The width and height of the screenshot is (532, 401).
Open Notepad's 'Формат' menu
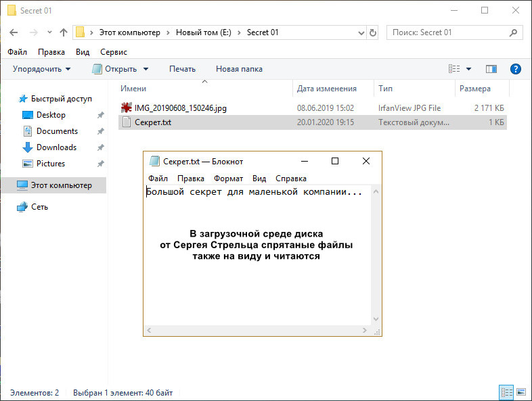point(228,179)
